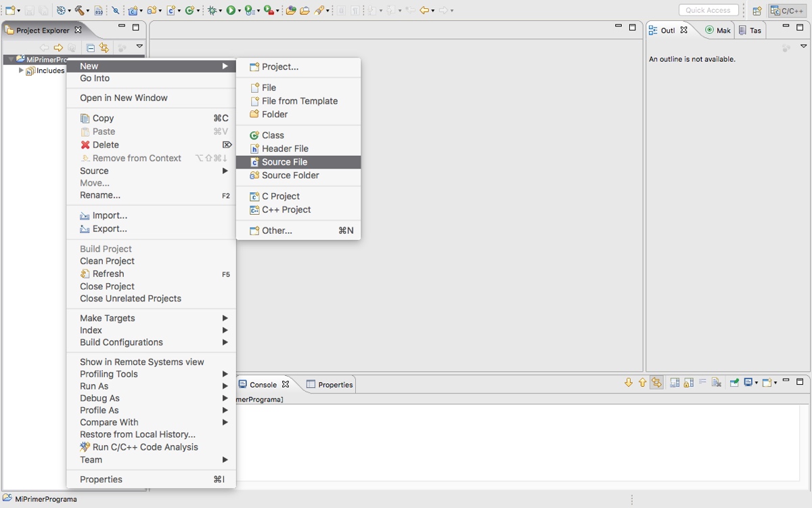This screenshot has width=812, height=508.
Task: Choose Header File in the New submenu
Action: (285, 148)
